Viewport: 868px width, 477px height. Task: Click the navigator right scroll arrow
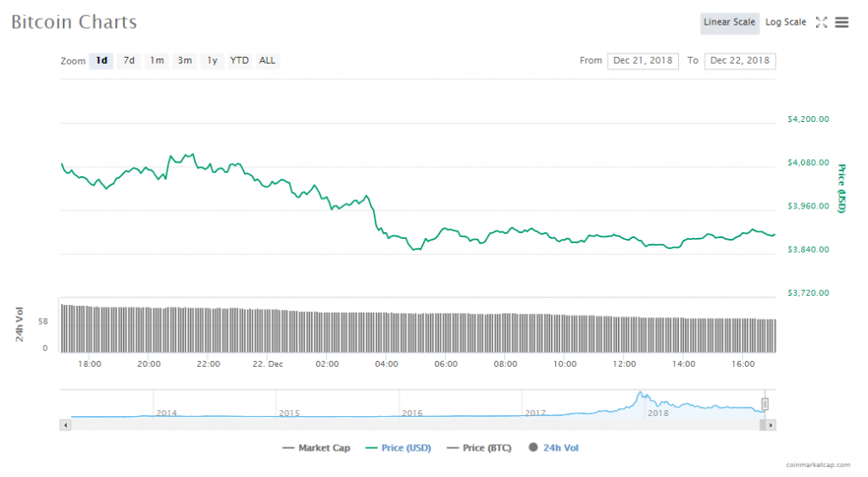point(771,425)
